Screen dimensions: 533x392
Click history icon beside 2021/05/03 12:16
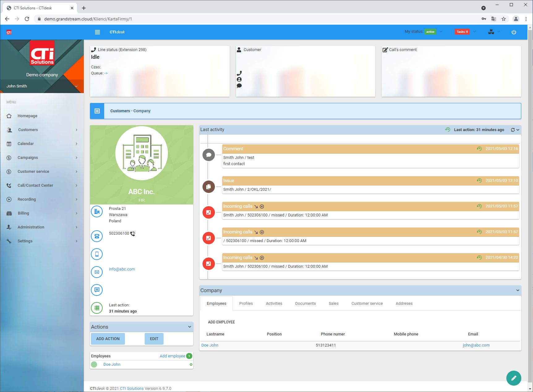coord(479,149)
